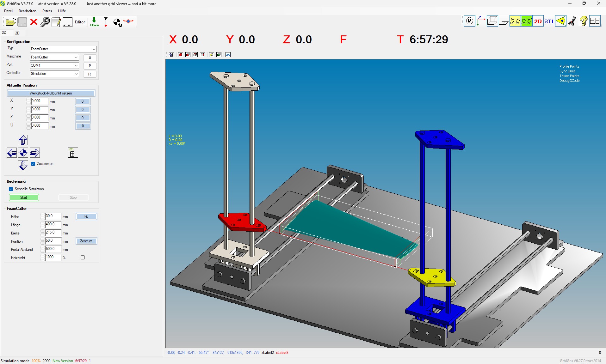The height and width of the screenshot is (364, 606).
Task: Click the scissors icon in toolbar
Action: click(x=572, y=21)
